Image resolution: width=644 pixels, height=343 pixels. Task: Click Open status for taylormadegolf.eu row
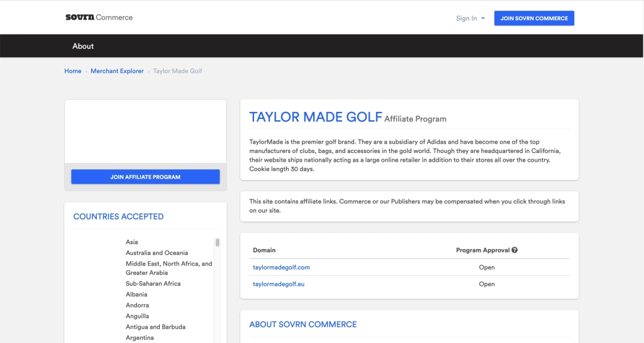point(487,284)
